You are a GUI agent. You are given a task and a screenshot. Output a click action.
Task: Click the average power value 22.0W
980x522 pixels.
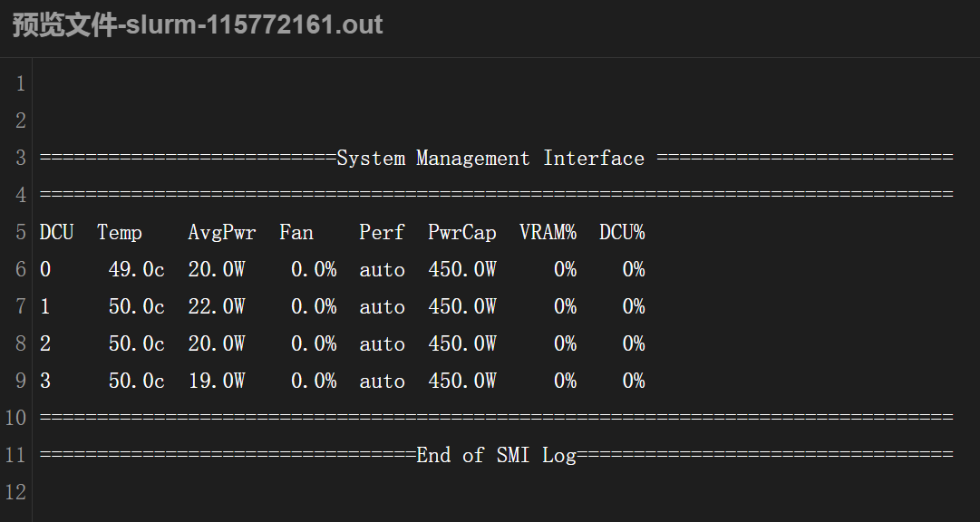217,306
